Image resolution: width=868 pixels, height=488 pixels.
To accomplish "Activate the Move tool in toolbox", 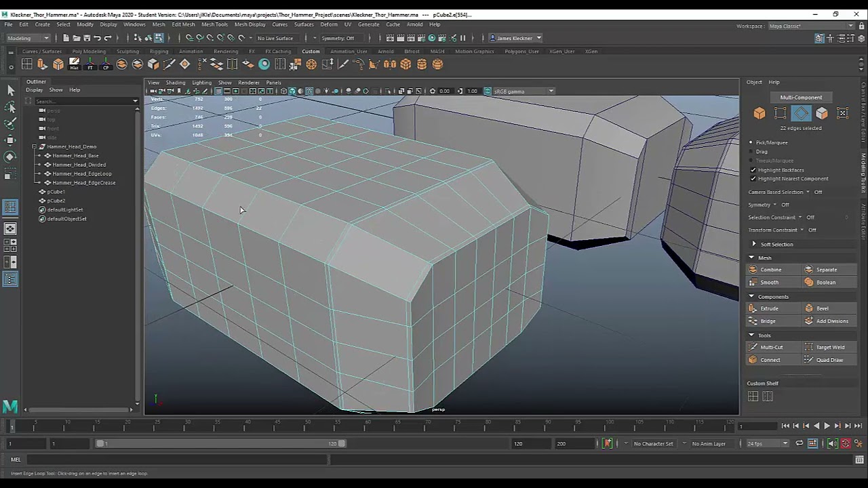I will (x=10, y=140).
